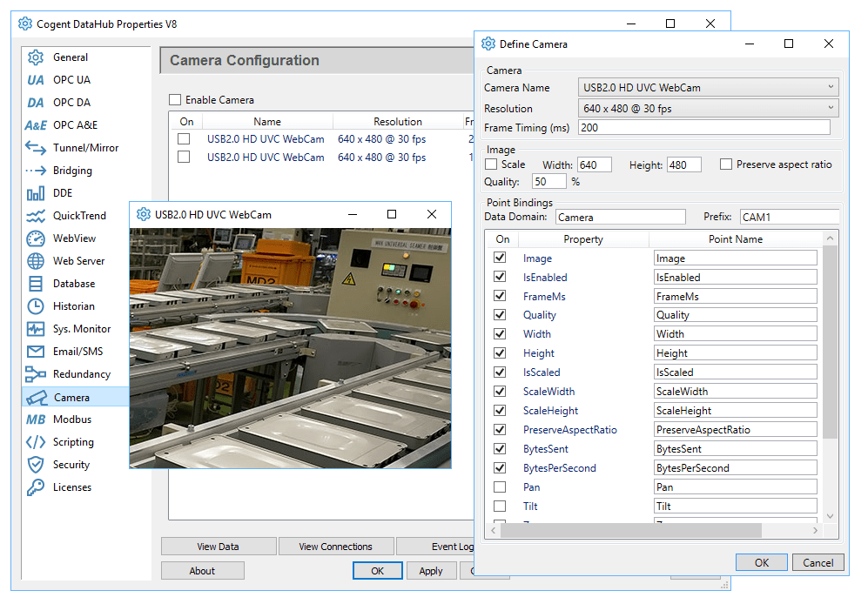Select Bridging in the sidebar list
This screenshot has width=868, height=604.
pyautogui.click(x=72, y=171)
